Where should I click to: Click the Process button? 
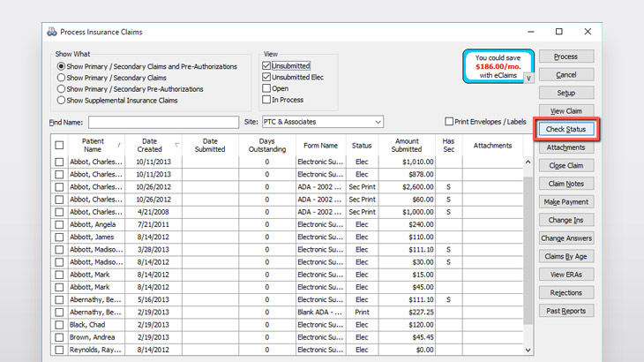(x=566, y=57)
